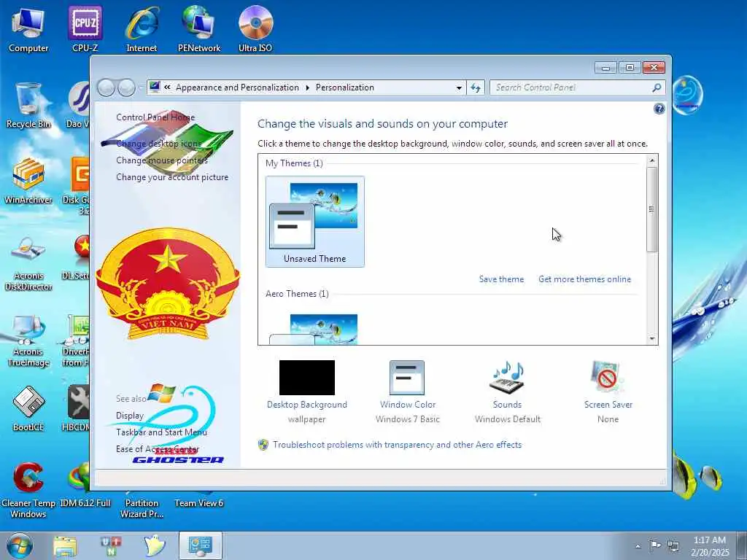Click the UniKey-style U/N taskbar icon
747x560 pixels.
[111, 545]
